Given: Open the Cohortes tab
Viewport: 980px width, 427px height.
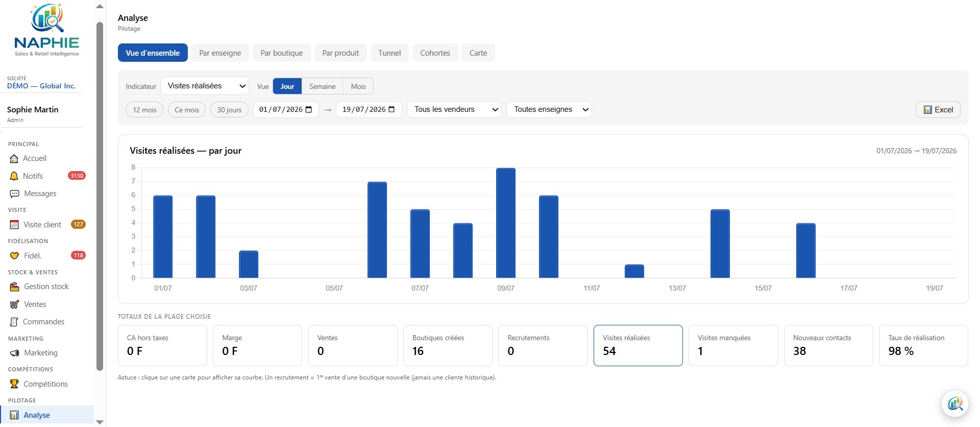Looking at the screenshot, I should (435, 53).
